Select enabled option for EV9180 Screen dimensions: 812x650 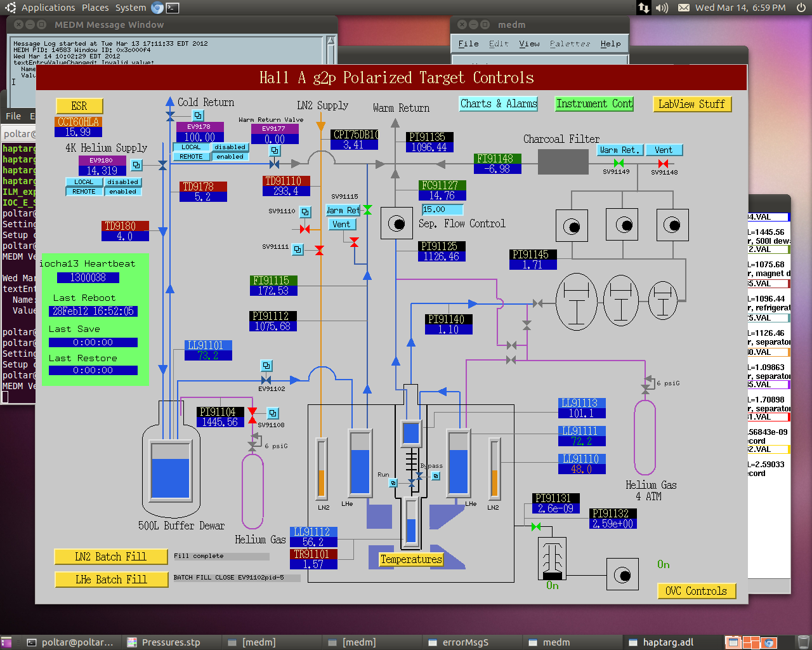[122, 192]
